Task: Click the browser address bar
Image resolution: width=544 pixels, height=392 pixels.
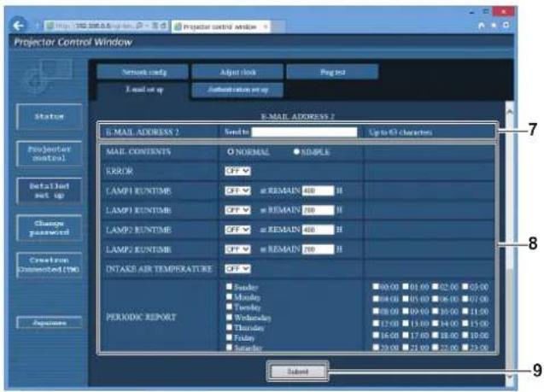Action: coord(107,26)
